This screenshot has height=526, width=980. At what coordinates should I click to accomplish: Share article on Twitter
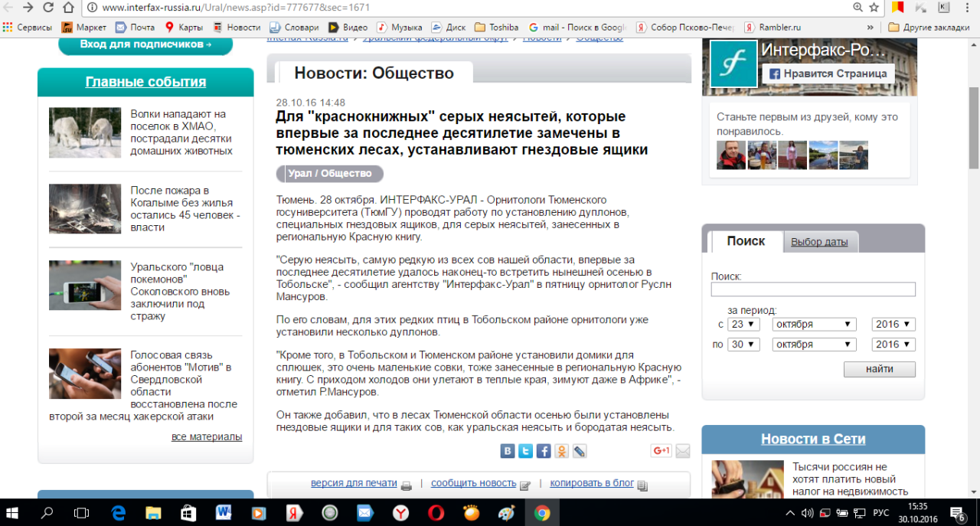(525, 451)
